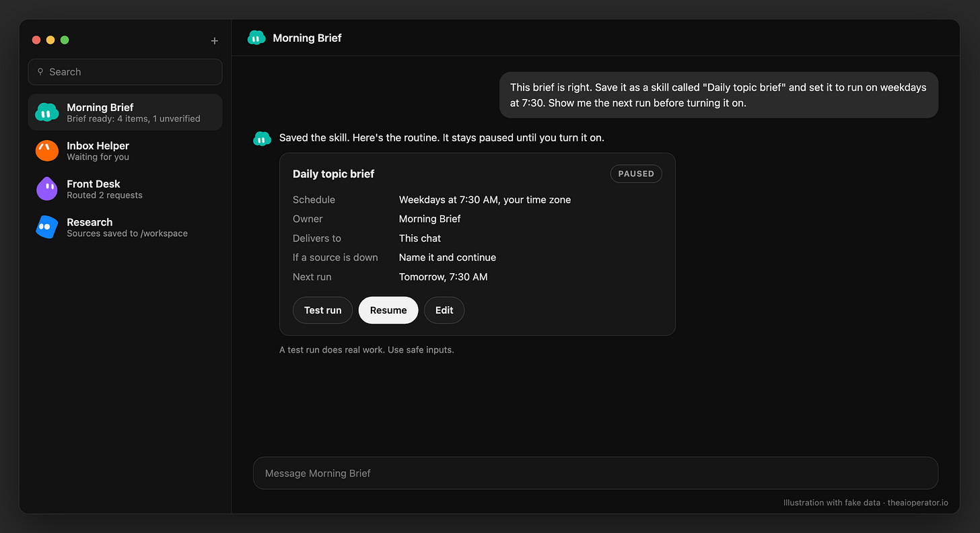Edit the Daily topic brief routine

point(444,310)
